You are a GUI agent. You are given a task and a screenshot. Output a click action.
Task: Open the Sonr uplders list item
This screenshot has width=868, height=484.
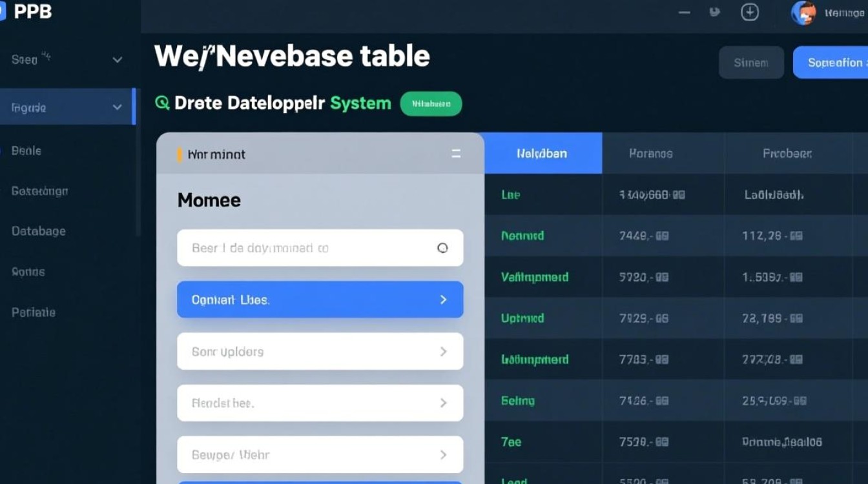[320, 352]
